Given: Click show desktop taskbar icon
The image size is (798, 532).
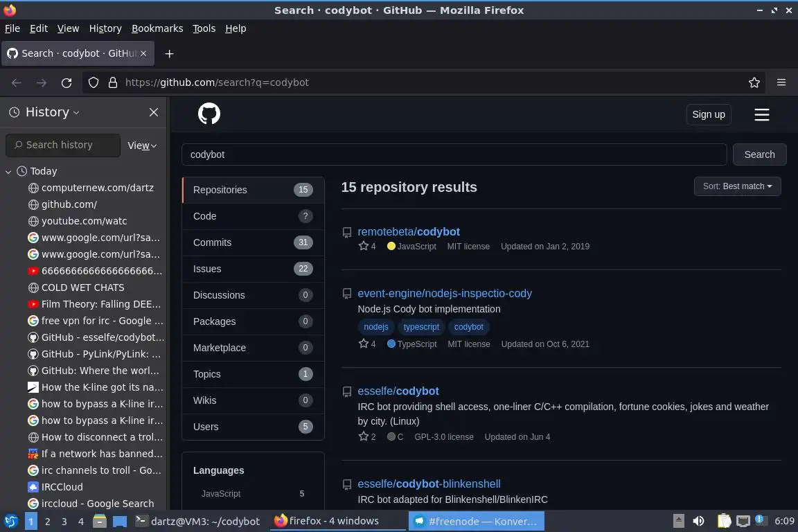Looking at the screenshot, I should pos(120,521).
